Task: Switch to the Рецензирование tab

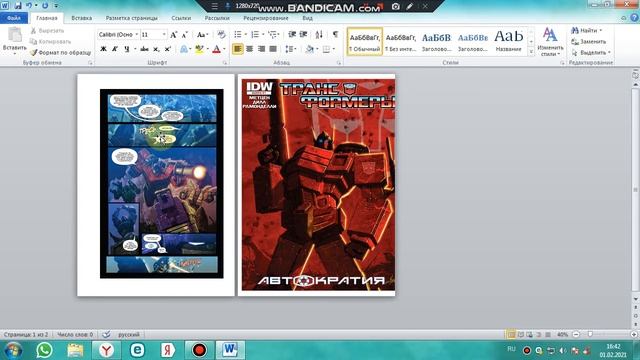Action: point(266,18)
